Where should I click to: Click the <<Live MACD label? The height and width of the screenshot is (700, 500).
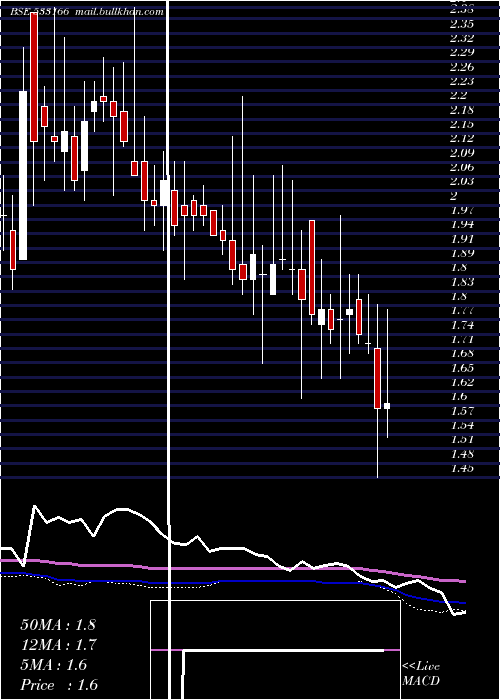click(421, 674)
